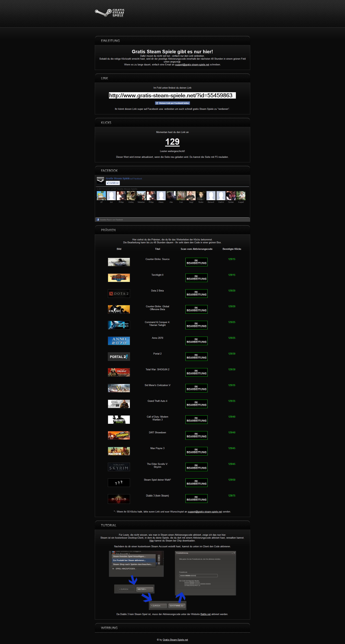
Task: Click the Command & Conquer 4 banner
Action: pos(119,325)
